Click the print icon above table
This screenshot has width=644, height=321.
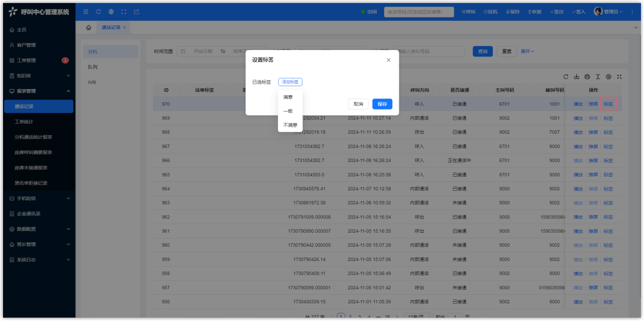(587, 77)
